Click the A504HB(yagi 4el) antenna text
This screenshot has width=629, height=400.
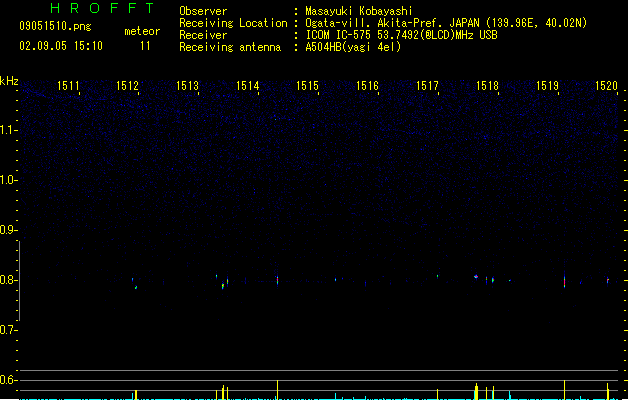pos(353,47)
